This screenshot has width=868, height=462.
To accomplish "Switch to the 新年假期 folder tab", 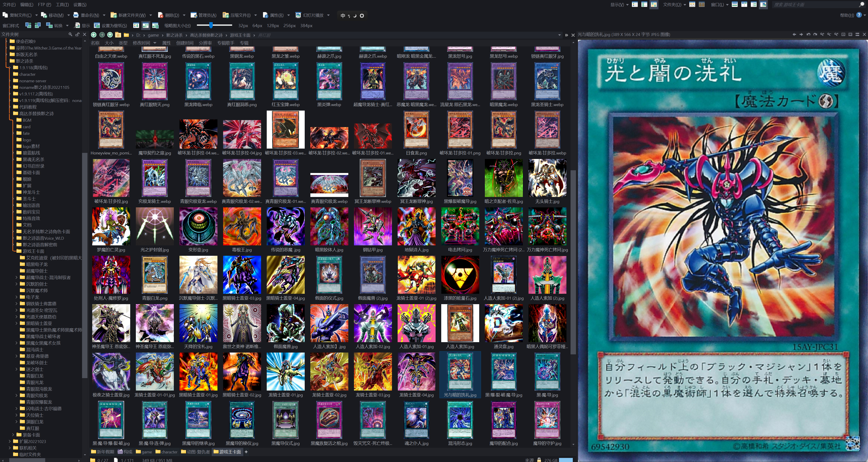I will tap(103, 452).
